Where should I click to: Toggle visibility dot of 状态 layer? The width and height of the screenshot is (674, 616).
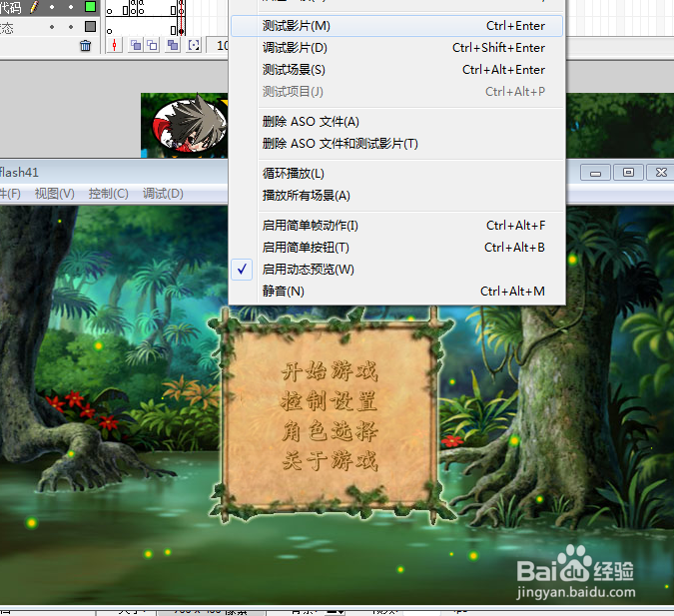[52, 27]
